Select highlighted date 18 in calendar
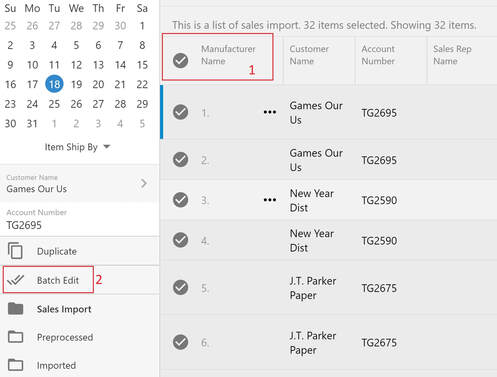 (54, 84)
